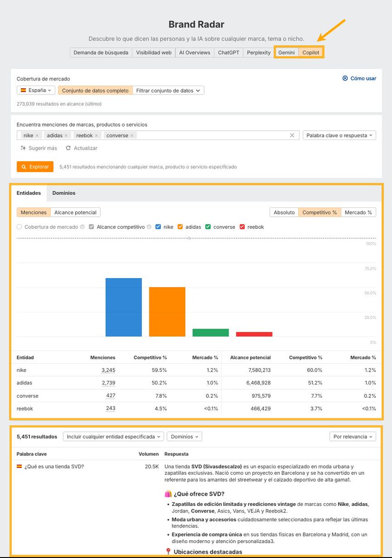Viewport: 392px width, 558px height.
Task: Click the adidas row entity name
Action: pyautogui.click(x=24, y=383)
